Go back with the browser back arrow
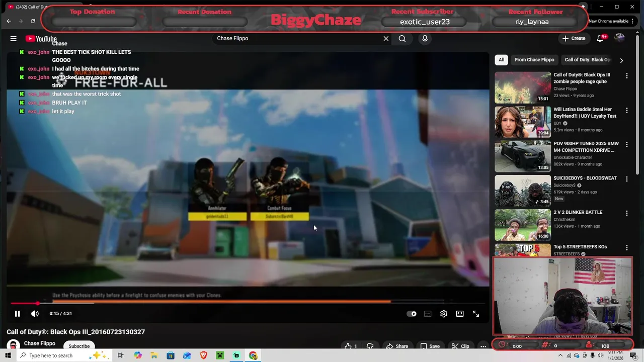Screen dimensions: 644x362 9,21
